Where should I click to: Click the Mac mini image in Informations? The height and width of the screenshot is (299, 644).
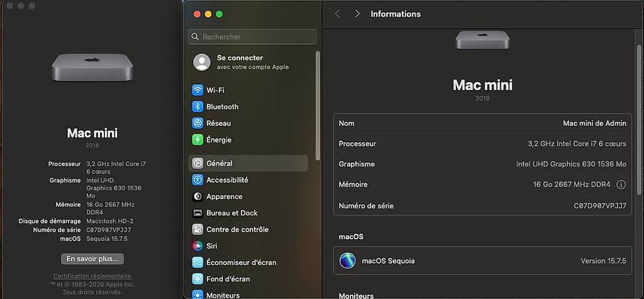(x=482, y=40)
